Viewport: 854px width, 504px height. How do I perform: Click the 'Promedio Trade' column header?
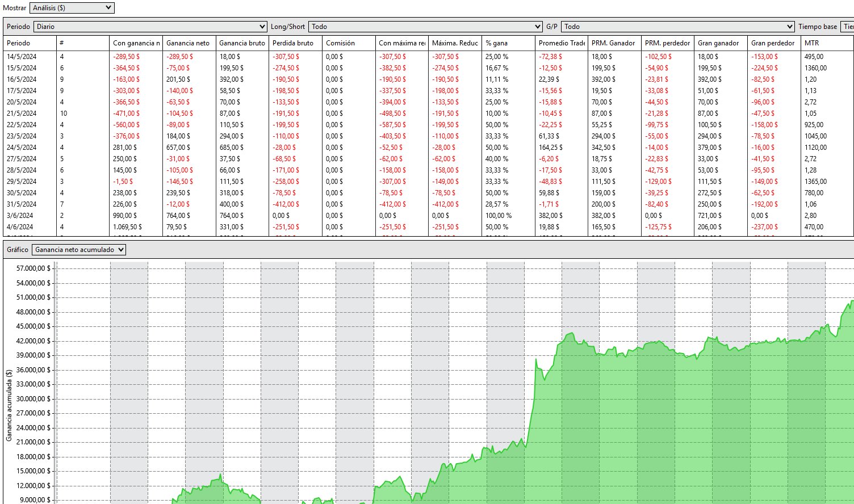pos(562,43)
